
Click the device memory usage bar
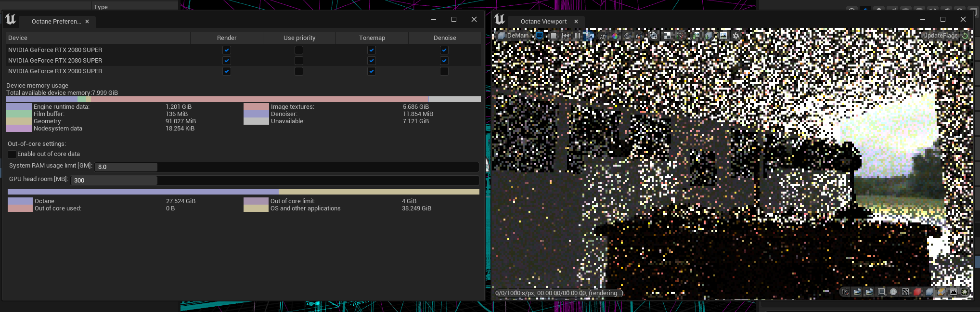click(x=244, y=99)
